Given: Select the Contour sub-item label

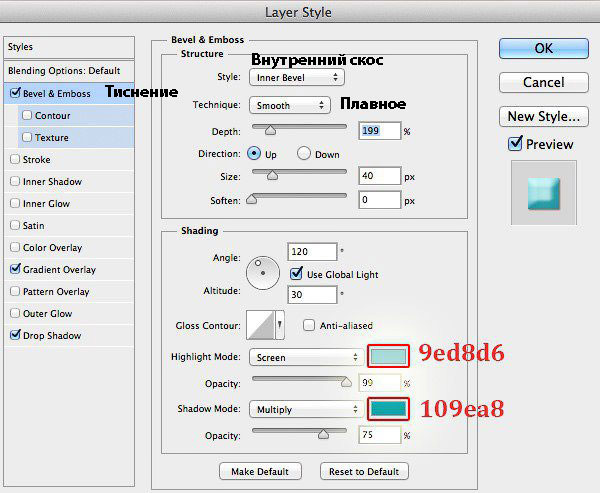Looking at the screenshot, I should pos(52,115).
